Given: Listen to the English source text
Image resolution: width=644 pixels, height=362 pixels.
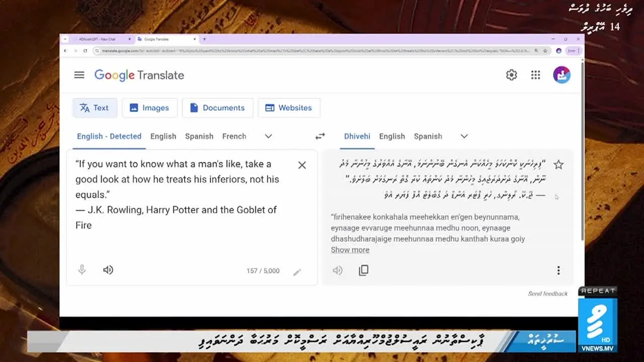Looking at the screenshot, I should [108, 270].
